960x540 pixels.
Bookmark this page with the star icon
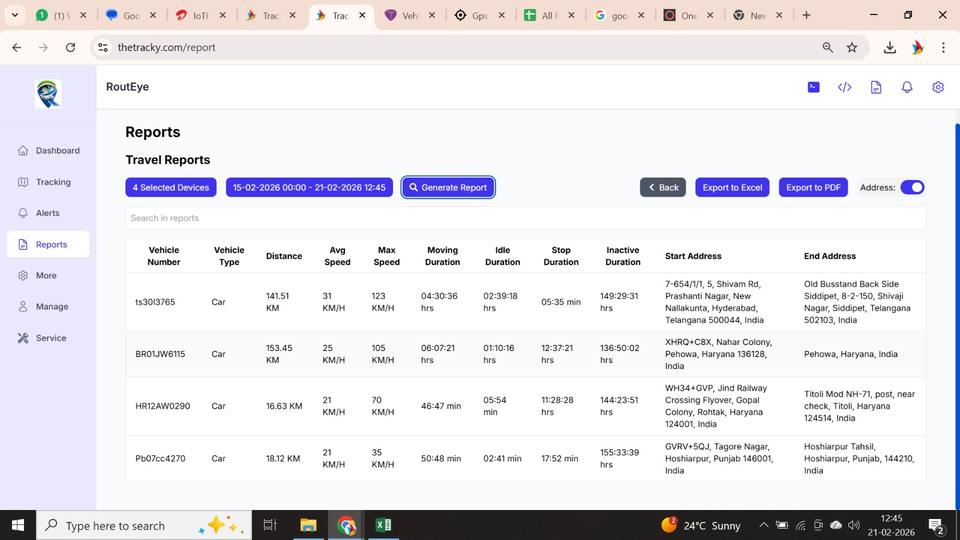click(x=852, y=47)
